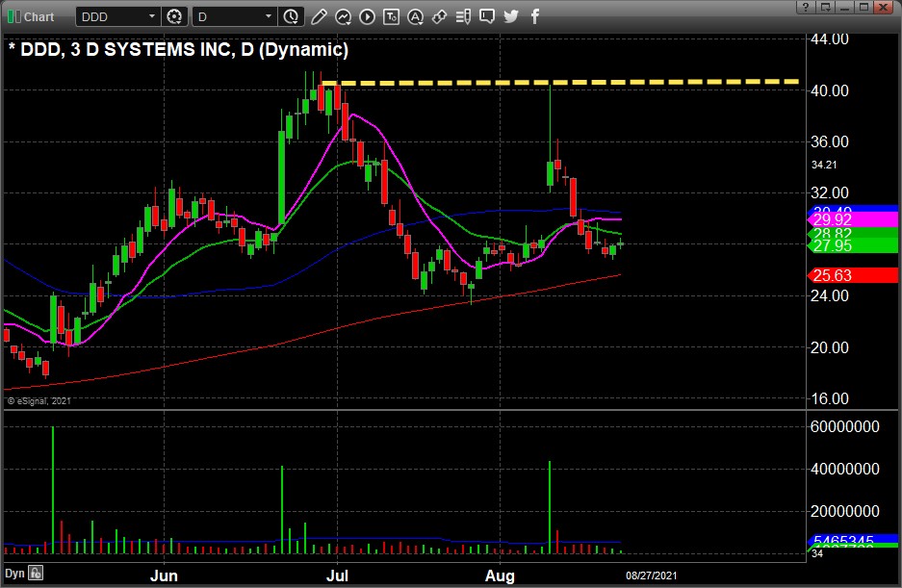Screen dimensions: 902x588
Task: Minimize the chart window
Action: [844, 7]
